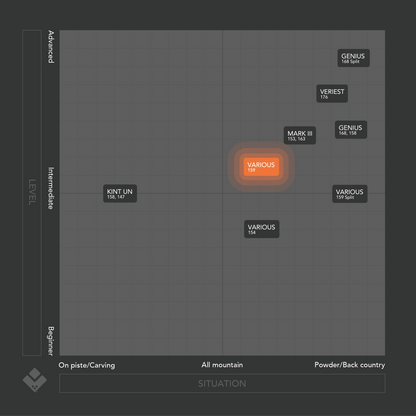The height and width of the screenshot is (416, 416).
Task: Select the Intermediate level label
Action: point(51,188)
